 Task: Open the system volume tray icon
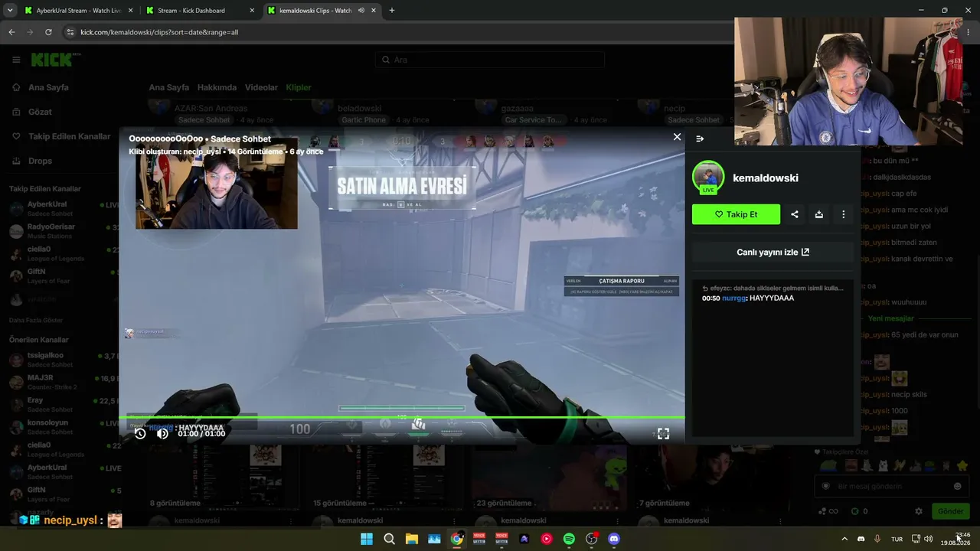[929, 539]
